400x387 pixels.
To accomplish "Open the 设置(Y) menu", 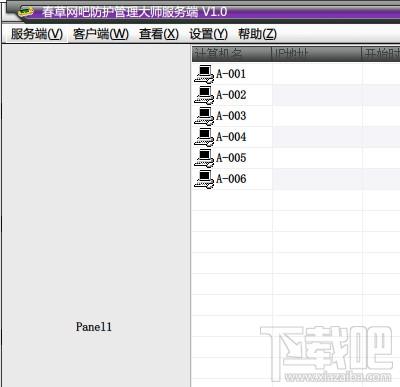I will 208,34.
